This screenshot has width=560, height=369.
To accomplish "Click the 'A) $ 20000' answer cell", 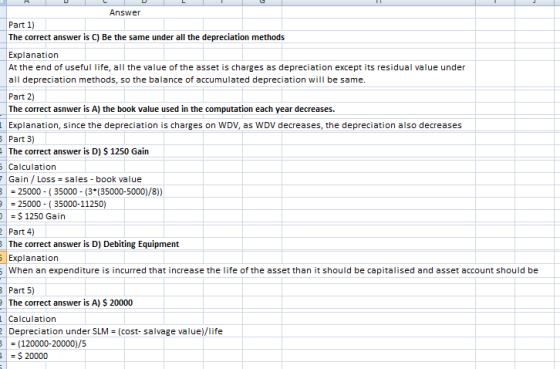I will click(x=70, y=303).
